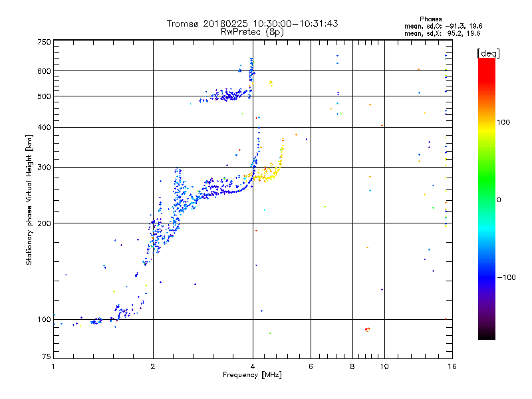Click the phase colorbar gradient
The image size is (532, 399).
pos(487,199)
